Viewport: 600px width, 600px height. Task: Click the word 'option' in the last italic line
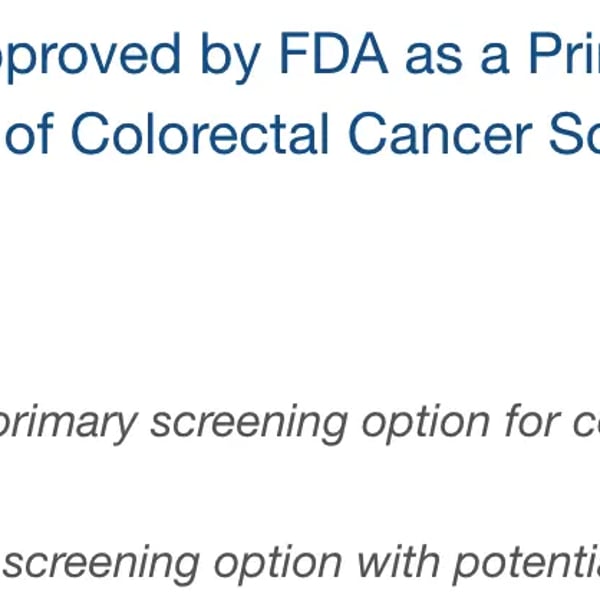coord(278,564)
